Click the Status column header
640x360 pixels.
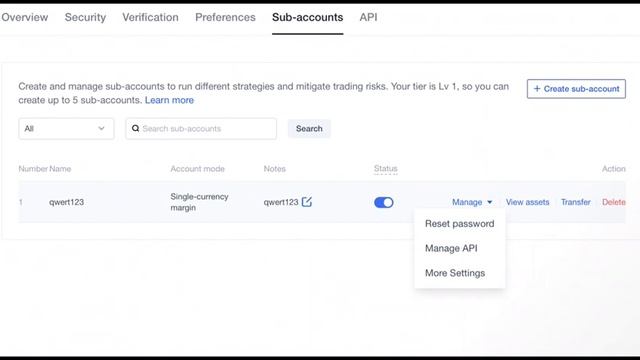pos(386,169)
